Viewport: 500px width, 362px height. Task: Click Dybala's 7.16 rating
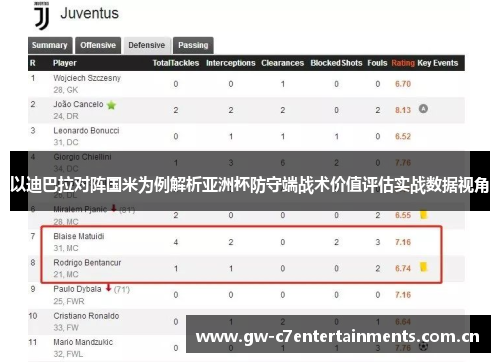[x=403, y=295]
